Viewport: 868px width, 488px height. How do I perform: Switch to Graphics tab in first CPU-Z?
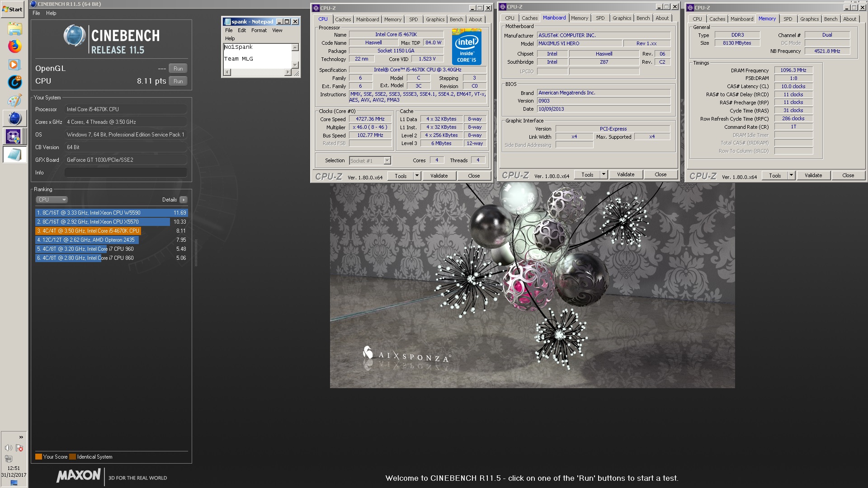coord(435,19)
